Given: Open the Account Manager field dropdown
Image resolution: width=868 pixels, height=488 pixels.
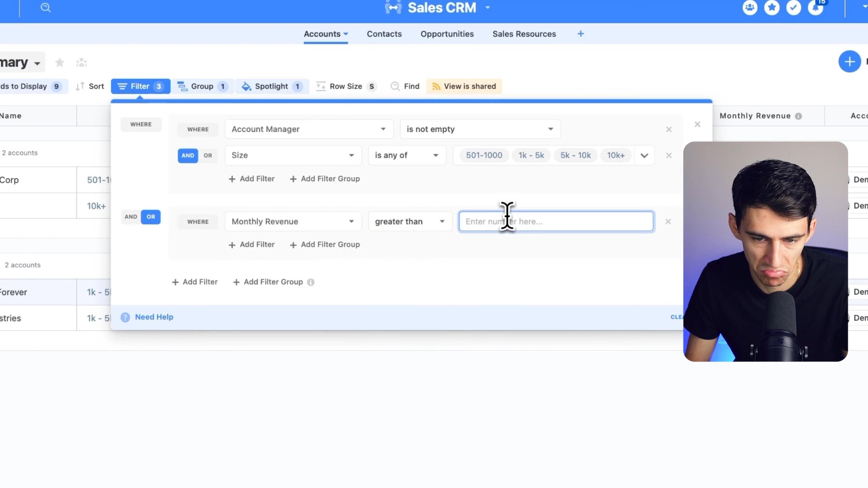Looking at the screenshot, I should coord(309,129).
